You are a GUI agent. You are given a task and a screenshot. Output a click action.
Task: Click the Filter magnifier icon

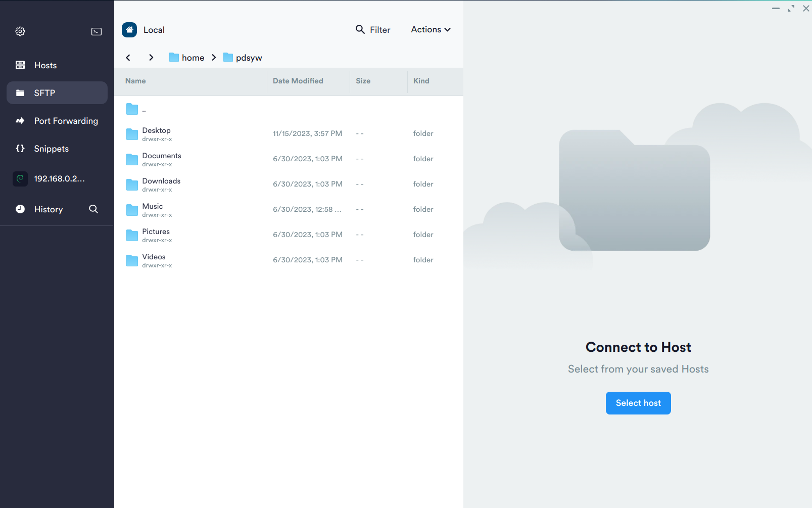coord(360,29)
